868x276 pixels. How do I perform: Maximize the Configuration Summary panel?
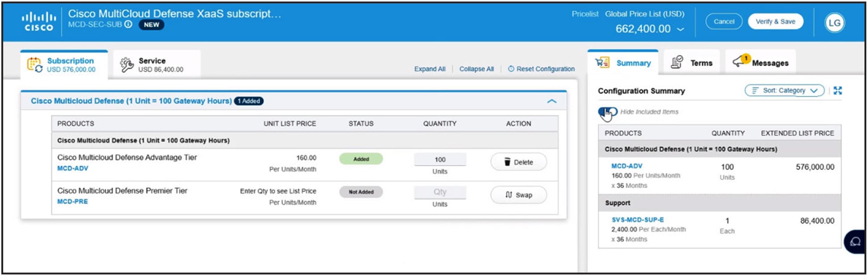(838, 91)
